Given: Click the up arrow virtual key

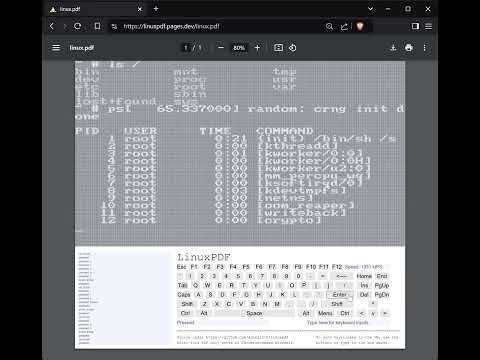Looking at the screenshot, I should [373, 304].
